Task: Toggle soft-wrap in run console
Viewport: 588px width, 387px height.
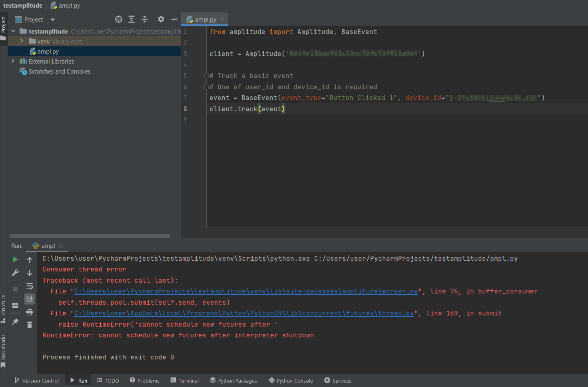Action: 30,286
